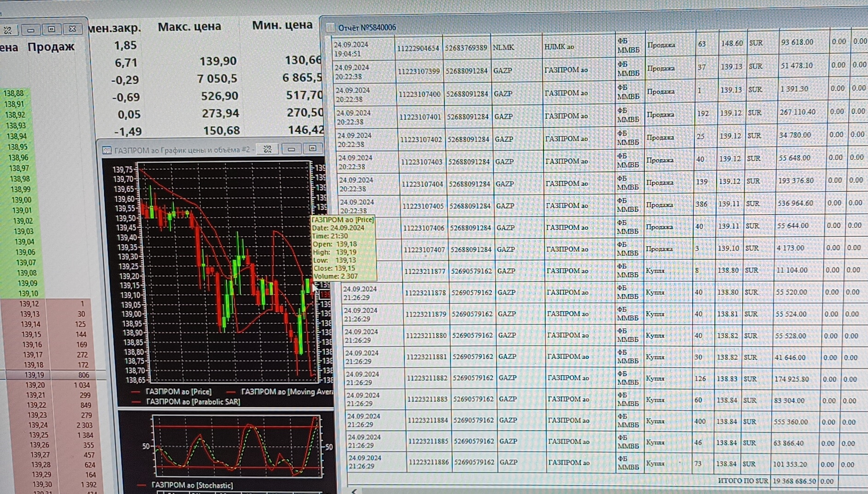
Task: Click the change value -1,49
Action: (128, 132)
